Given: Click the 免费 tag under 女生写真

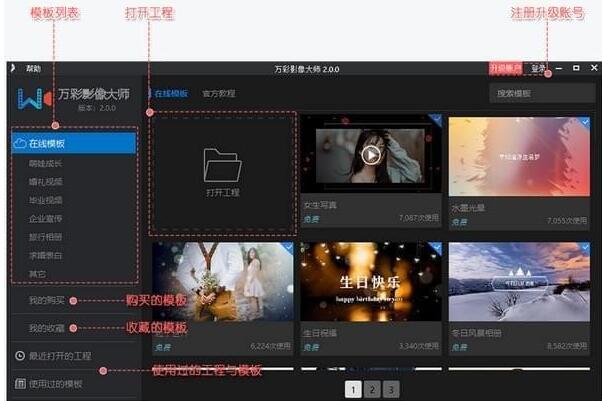Looking at the screenshot, I should (x=311, y=219).
